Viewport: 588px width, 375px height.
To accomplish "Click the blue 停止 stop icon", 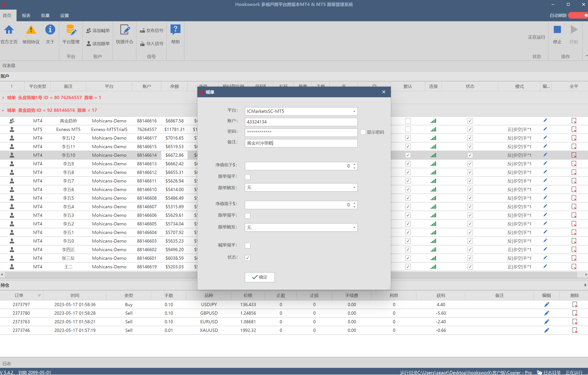I will tap(557, 30).
